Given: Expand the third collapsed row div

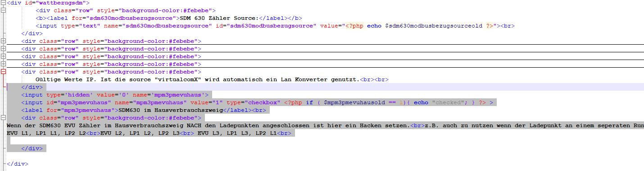Looking at the screenshot, I should pos(3,56).
